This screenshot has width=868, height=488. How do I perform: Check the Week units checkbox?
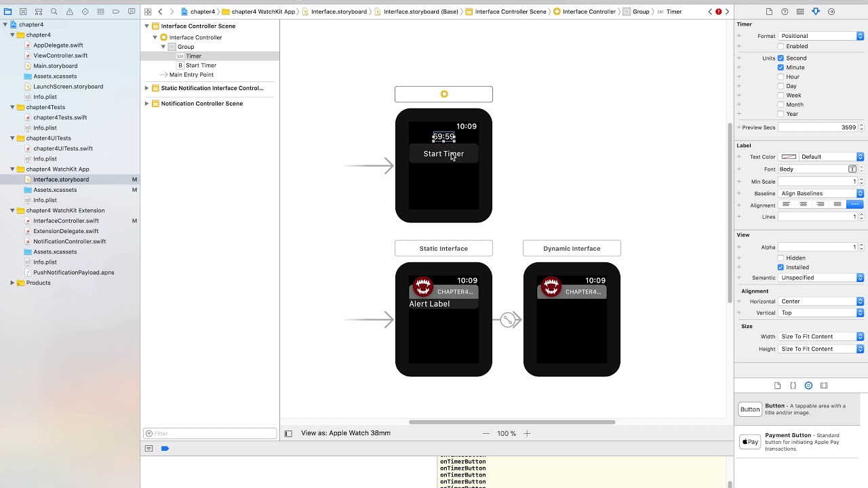(x=781, y=96)
